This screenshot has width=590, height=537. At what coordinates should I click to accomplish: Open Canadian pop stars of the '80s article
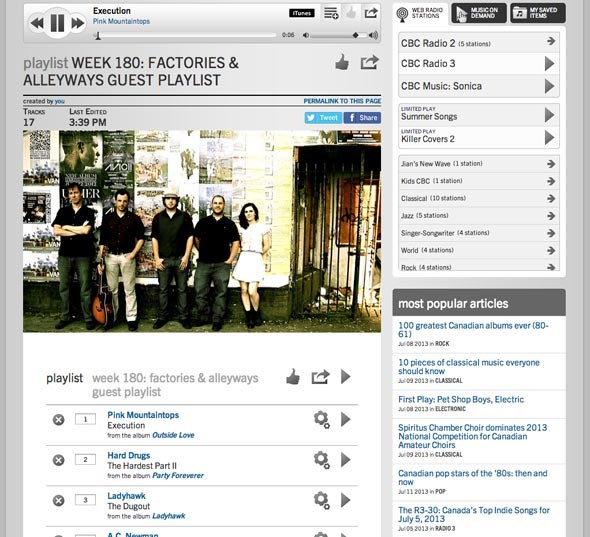(473, 478)
